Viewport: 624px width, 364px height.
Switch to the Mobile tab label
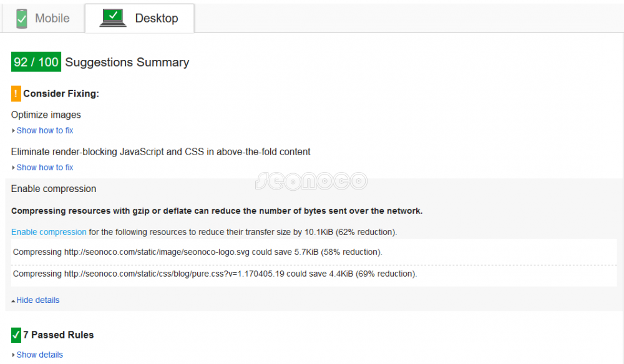52,19
